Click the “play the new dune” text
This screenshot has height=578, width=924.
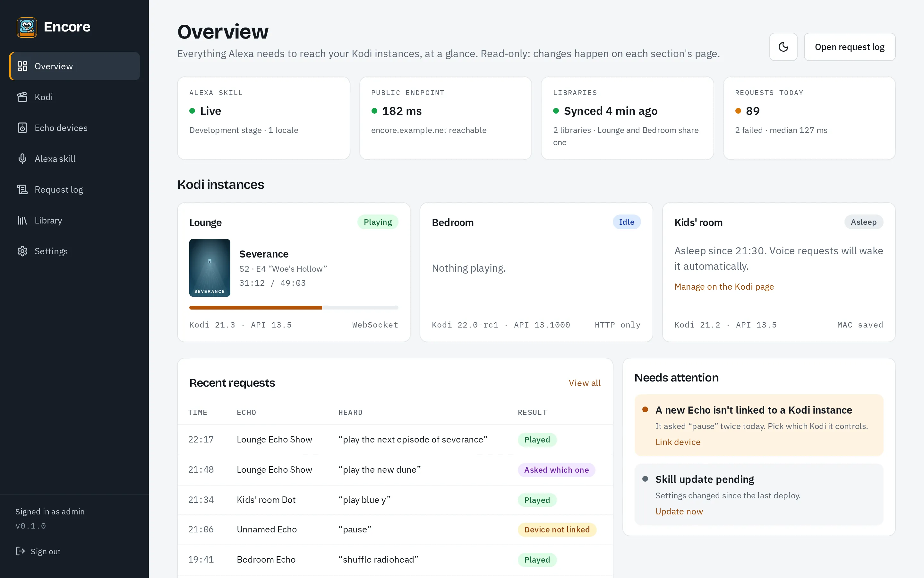pos(380,470)
